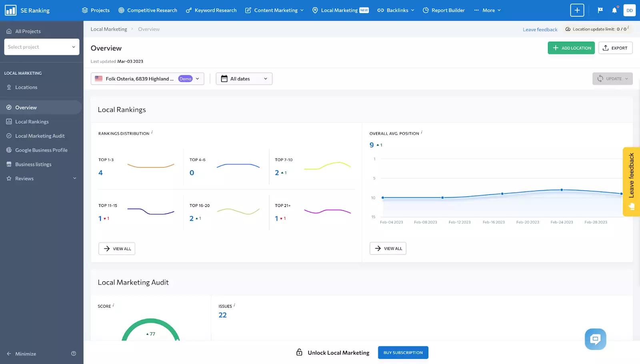This screenshot has height=364, width=640.
Task: Click the TOP 4-6 blue sparkline
Action: pos(238,165)
